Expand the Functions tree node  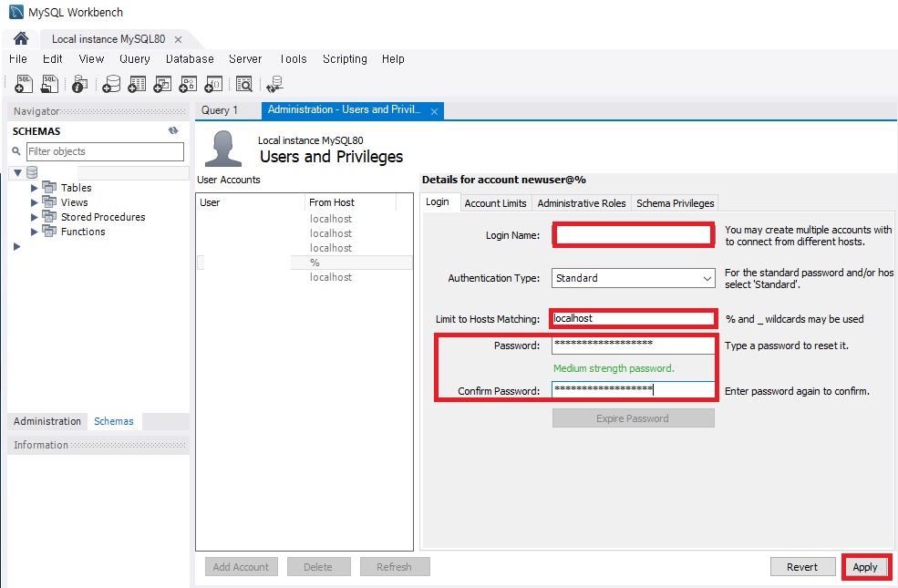click(x=34, y=232)
